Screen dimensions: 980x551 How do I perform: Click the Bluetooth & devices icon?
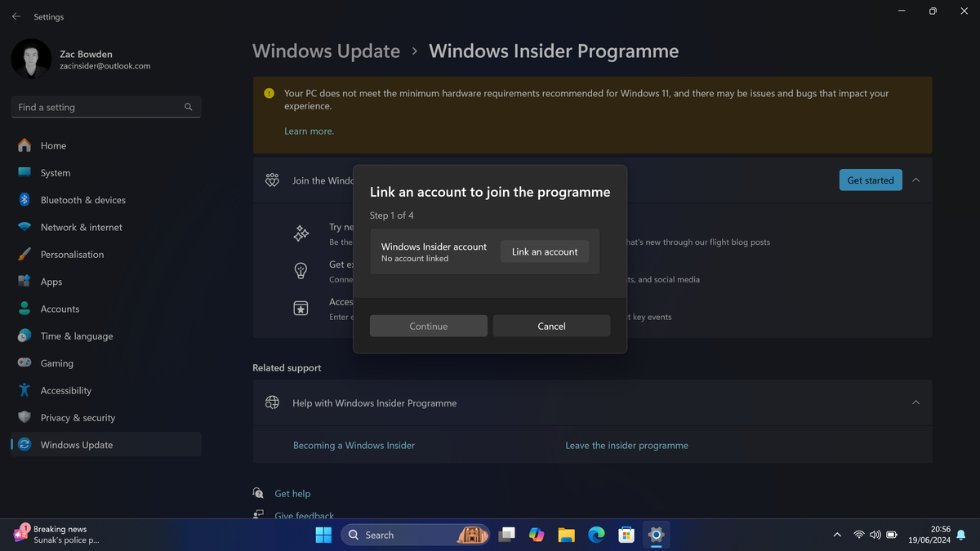pos(24,200)
